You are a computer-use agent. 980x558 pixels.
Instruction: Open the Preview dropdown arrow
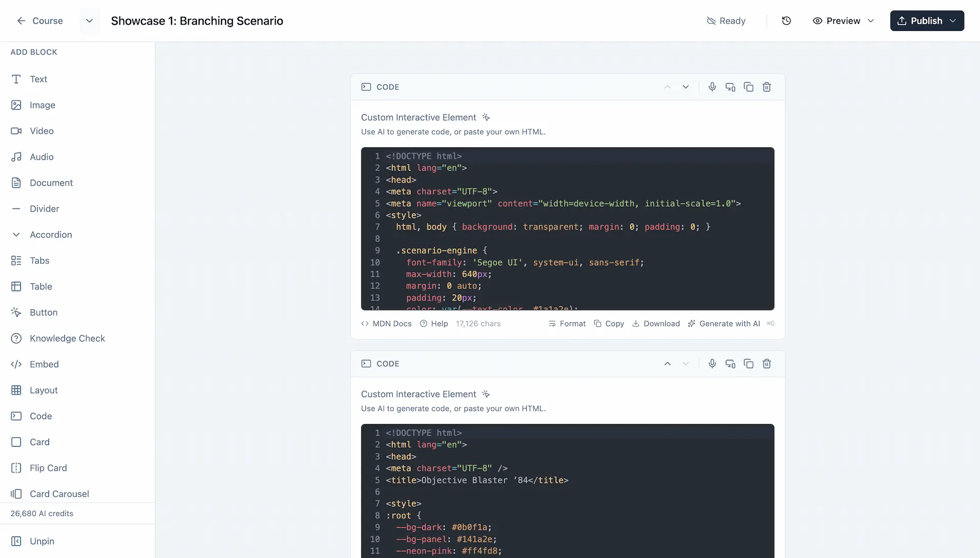pyautogui.click(x=871, y=21)
